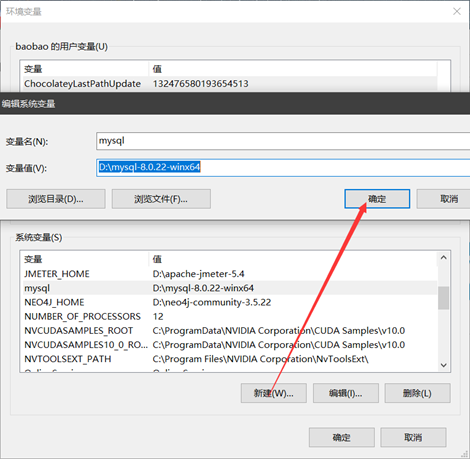Image resolution: width=470 pixels, height=459 pixels.
Task: Click the system variables scrollbar down arrow
Action: tap(444, 365)
